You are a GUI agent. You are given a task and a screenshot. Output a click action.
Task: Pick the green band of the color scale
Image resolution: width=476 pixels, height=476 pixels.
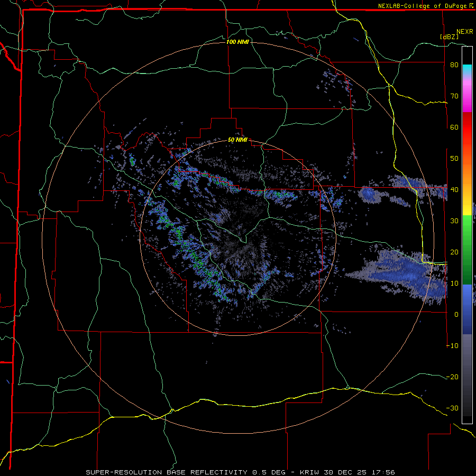coord(467,250)
